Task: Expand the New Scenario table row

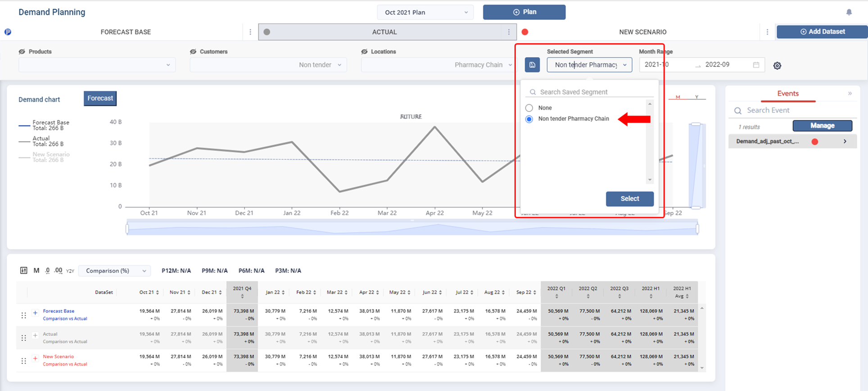Action: coord(35,359)
